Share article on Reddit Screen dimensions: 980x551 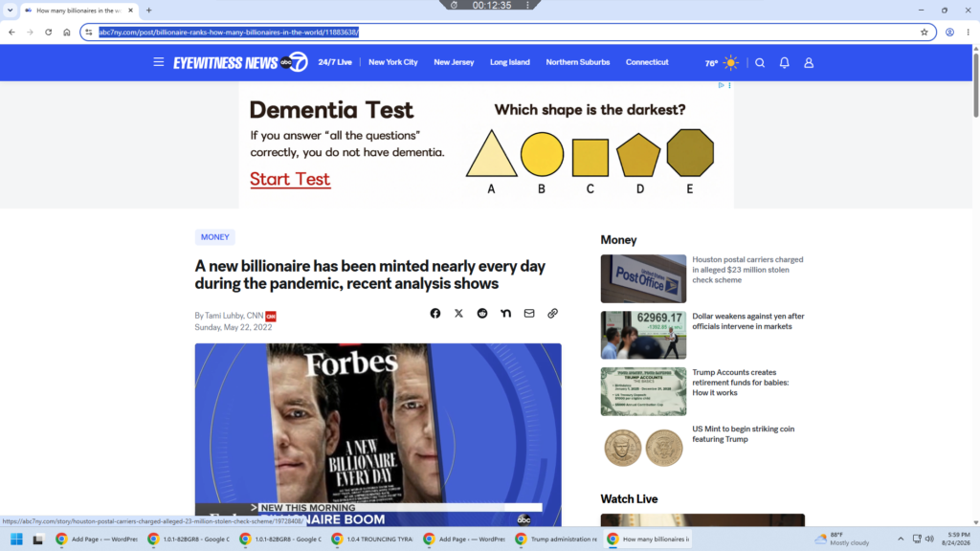click(x=482, y=314)
